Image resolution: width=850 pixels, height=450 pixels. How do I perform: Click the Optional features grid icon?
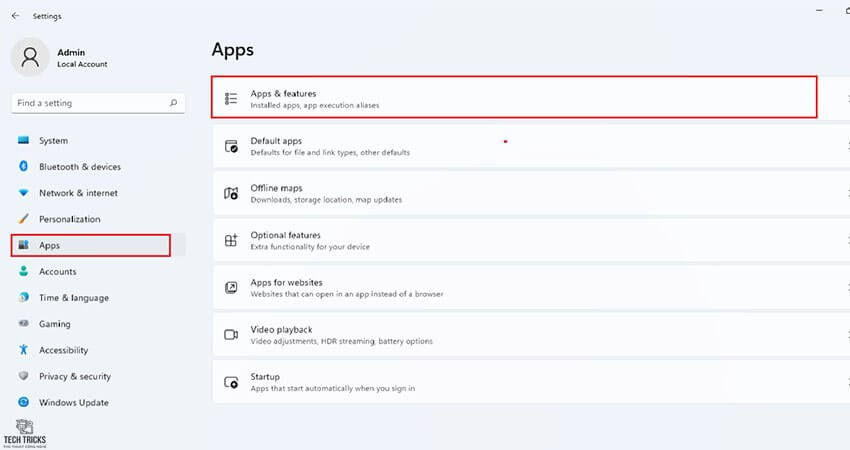click(231, 240)
